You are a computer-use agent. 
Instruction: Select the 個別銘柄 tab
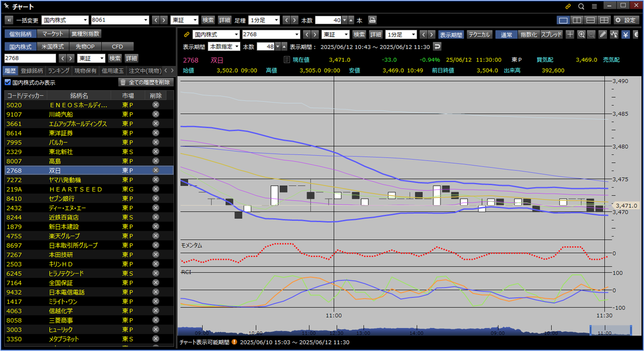coord(20,34)
